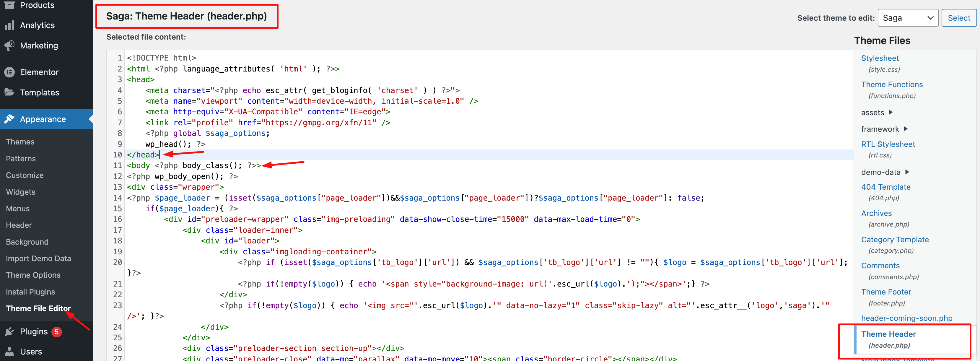
Task: Go to Patterns submenu
Action: (21, 159)
